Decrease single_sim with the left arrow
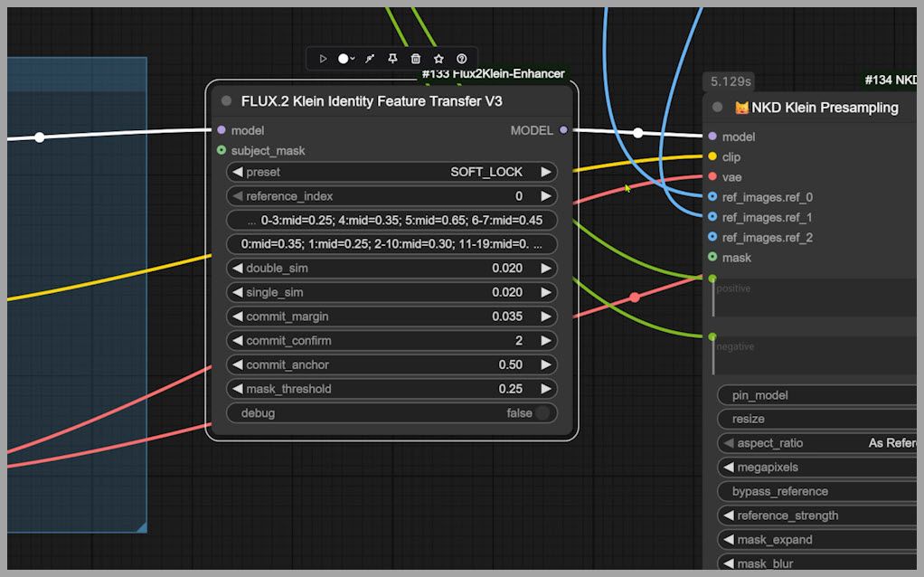The width and height of the screenshot is (924, 577). [x=238, y=292]
